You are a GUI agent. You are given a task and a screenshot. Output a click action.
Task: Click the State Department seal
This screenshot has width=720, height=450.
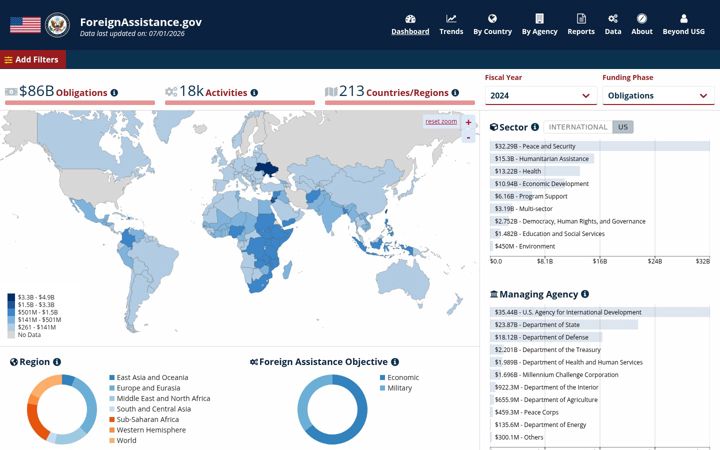[57, 25]
